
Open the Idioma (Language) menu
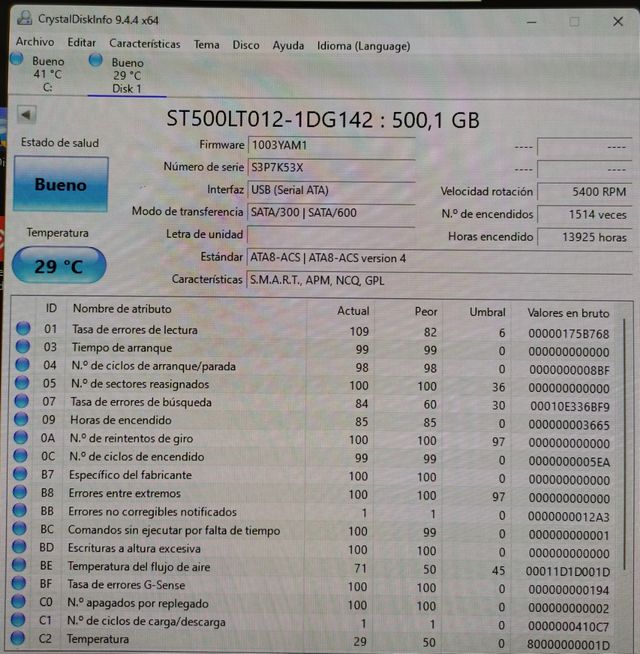click(x=363, y=46)
